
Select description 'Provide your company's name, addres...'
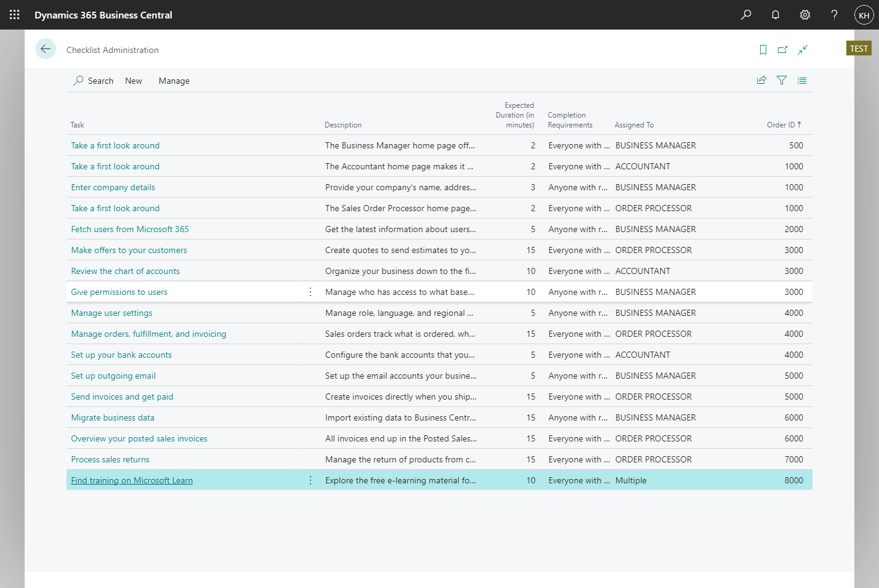[400, 187]
